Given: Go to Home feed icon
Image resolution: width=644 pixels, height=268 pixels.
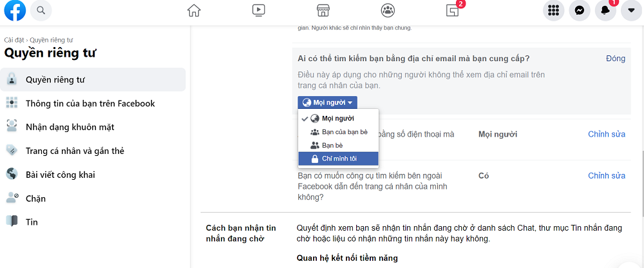Looking at the screenshot, I should coord(193,10).
